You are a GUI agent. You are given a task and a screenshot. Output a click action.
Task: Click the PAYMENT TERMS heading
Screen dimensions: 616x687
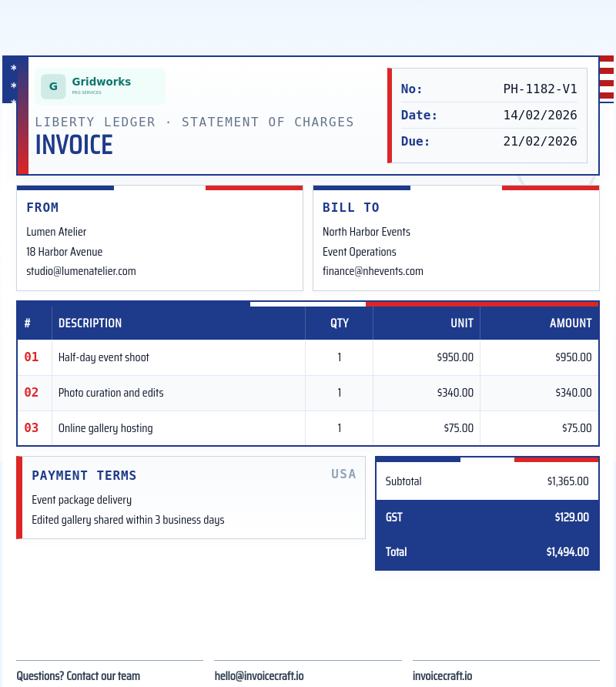84,475
